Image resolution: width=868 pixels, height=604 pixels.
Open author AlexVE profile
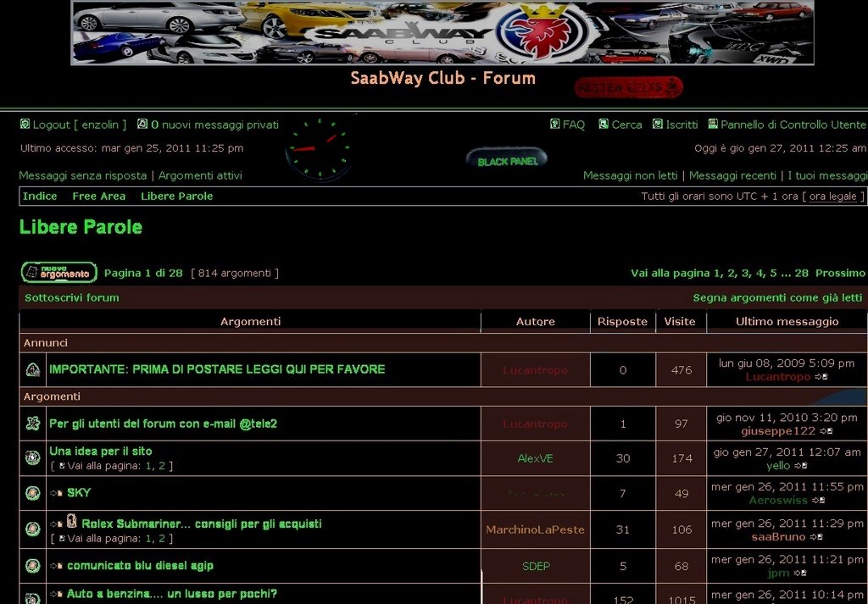click(x=536, y=458)
